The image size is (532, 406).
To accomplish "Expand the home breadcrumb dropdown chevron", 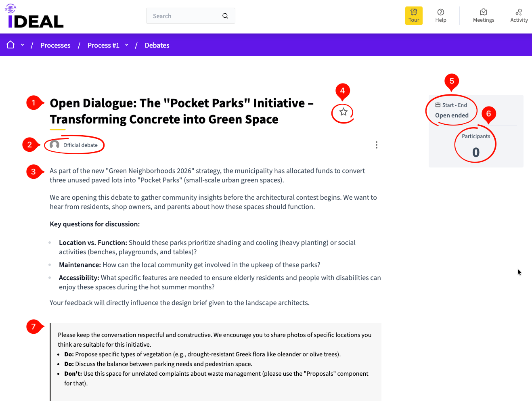I will pyautogui.click(x=23, y=45).
